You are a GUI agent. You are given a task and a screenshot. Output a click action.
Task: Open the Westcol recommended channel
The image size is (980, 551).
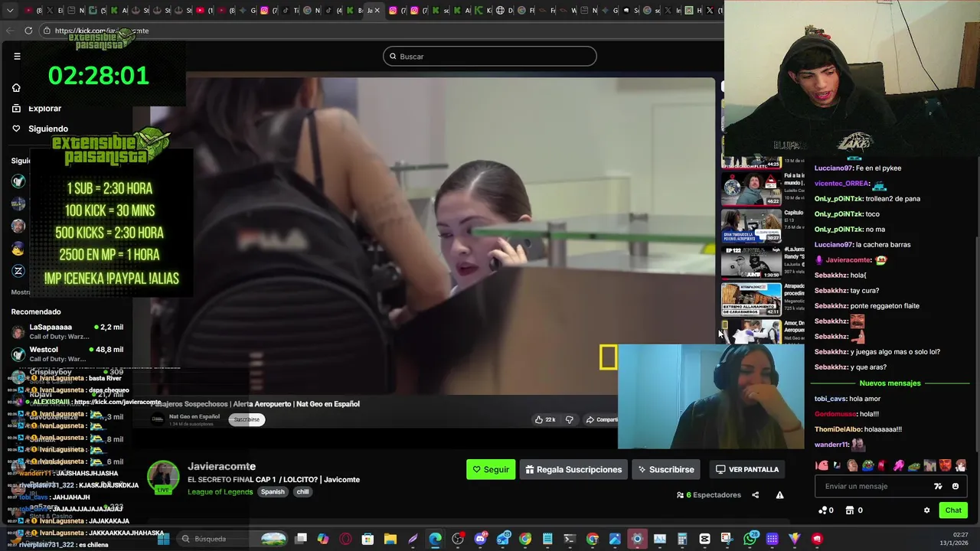(x=67, y=354)
